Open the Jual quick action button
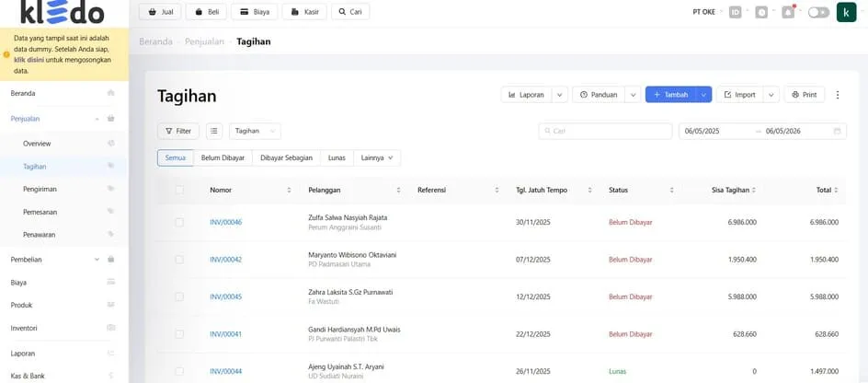The height and width of the screenshot is (383, 868). click(x=160, y=12)
